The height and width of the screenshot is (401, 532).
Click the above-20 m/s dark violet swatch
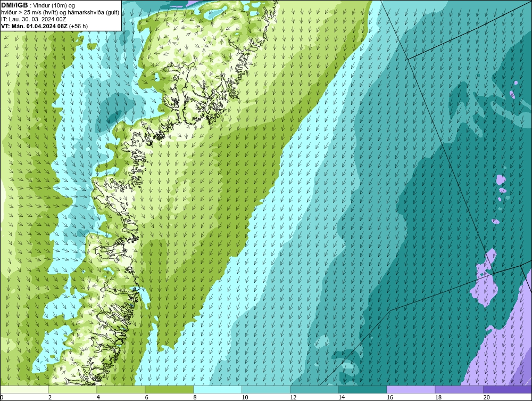508,389
